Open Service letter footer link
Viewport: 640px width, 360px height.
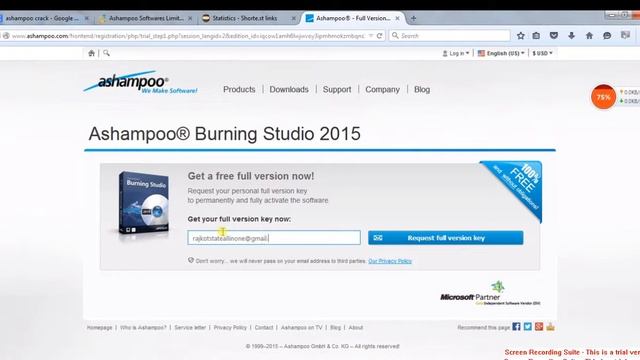pos(190,328)
